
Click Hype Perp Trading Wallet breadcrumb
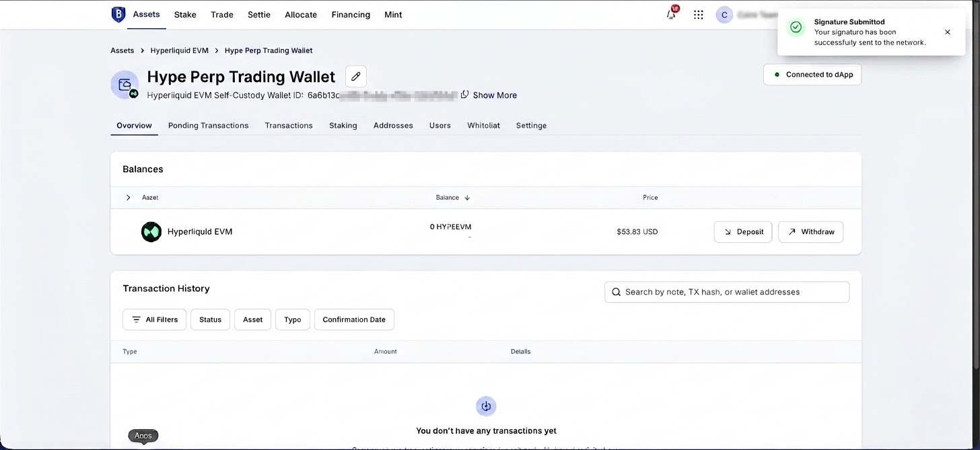pyautogui.click(x=269, y=50)
